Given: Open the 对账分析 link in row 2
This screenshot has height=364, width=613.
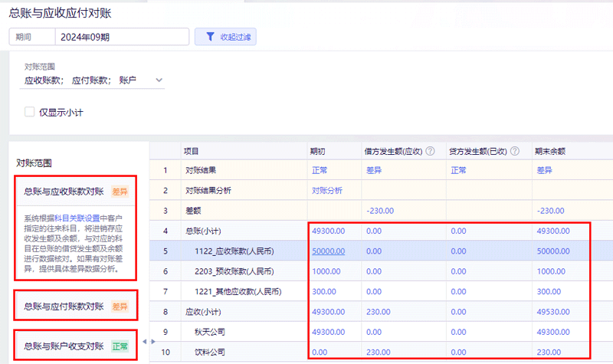Looking at the screenshot, I should tap(327, 190).
